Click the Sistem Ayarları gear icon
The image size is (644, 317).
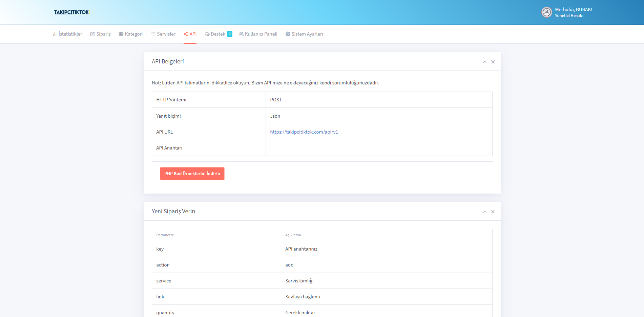point(288,34)
